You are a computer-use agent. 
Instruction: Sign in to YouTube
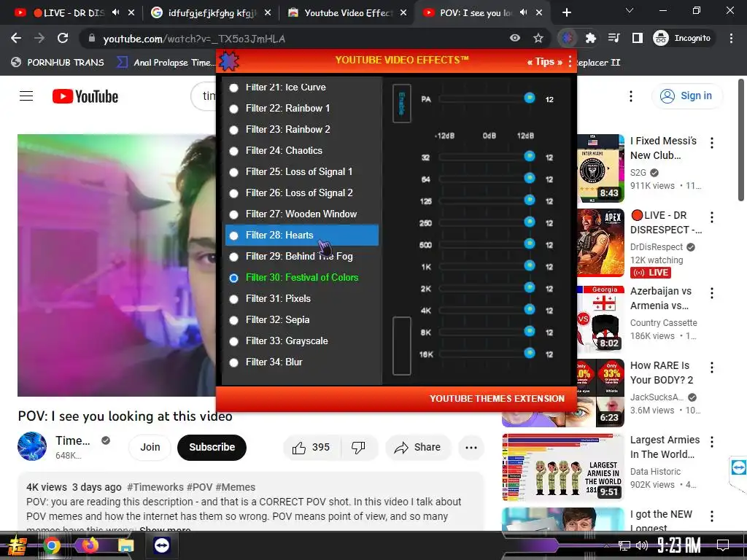[686, 96]
